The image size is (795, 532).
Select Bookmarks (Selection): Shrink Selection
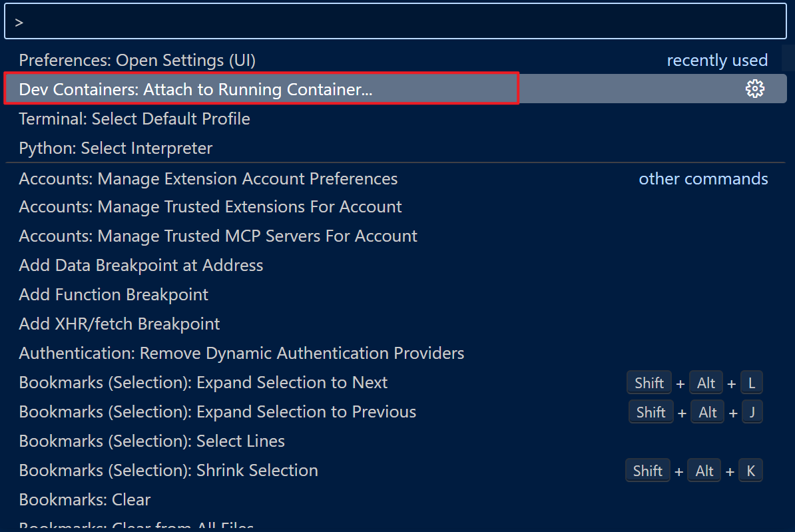168,471
